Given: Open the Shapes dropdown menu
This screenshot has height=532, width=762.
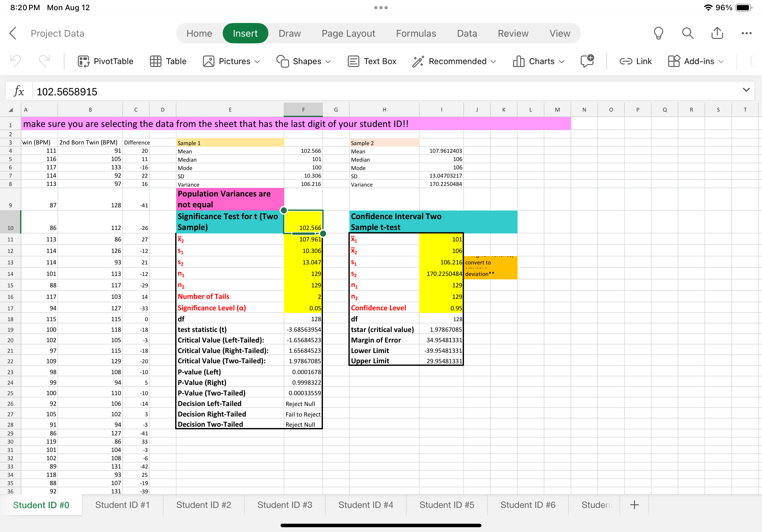Looking at the screenshot, I should [303, 61].
